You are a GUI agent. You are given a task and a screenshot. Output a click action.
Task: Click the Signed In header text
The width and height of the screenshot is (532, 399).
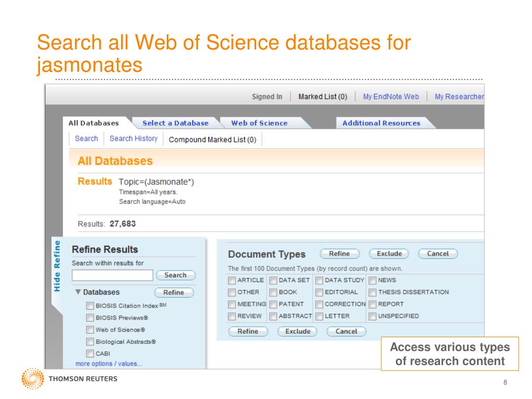click(x=267, y=97)
